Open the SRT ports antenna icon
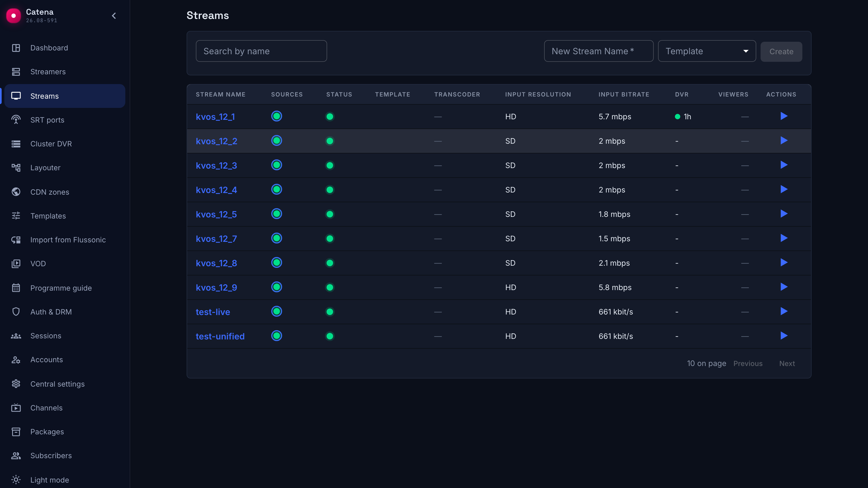868x488 pixels. [x=16, y=120]
